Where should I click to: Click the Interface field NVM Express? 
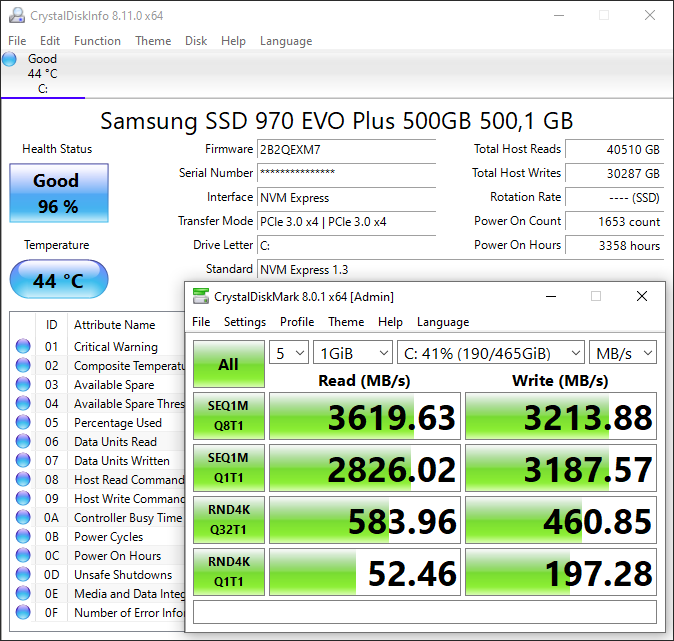pyautogui.click(x=346, y=197)
